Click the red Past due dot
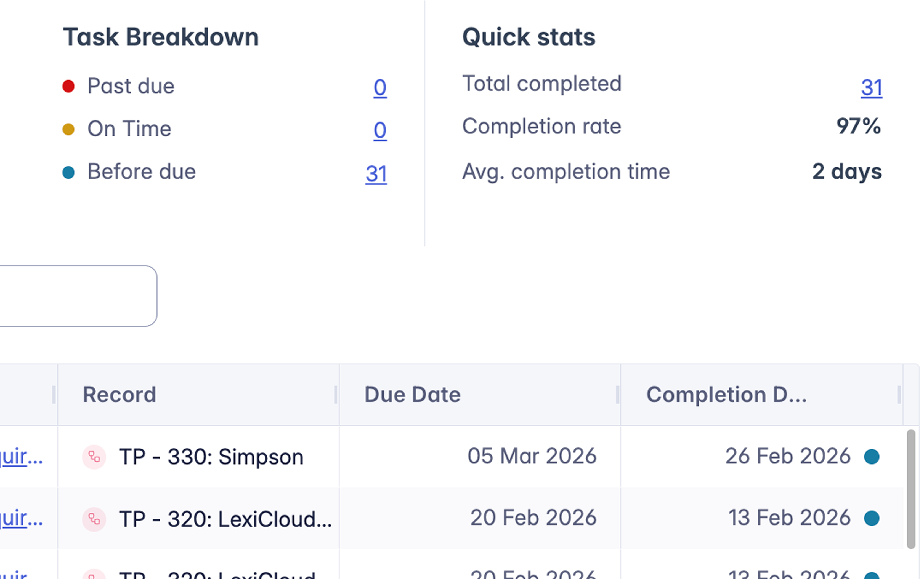This screenshot has width=924, height=579. [68, 86]
